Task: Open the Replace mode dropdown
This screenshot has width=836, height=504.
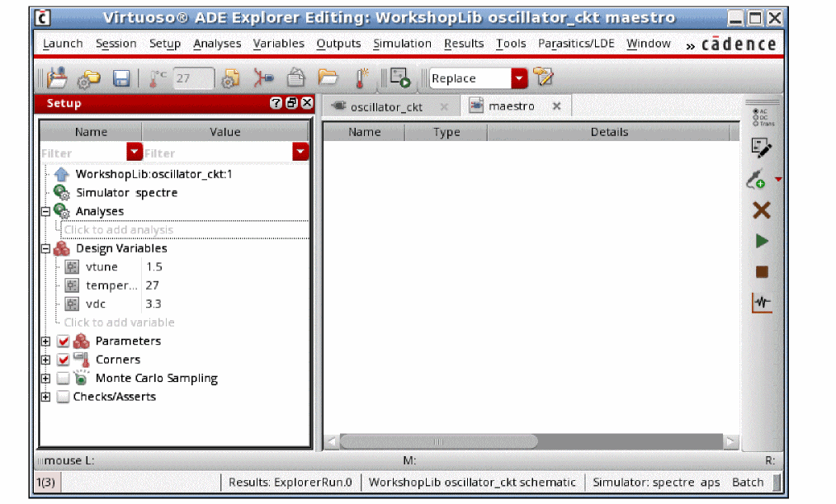Action: click(519, 78)
